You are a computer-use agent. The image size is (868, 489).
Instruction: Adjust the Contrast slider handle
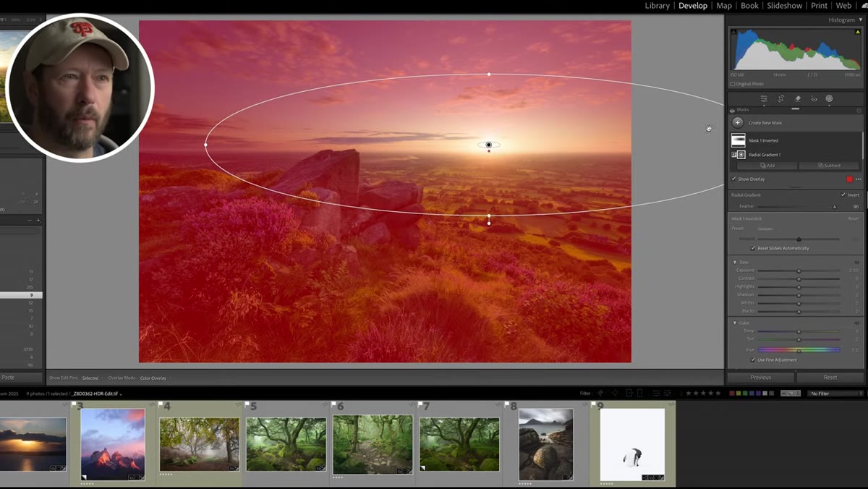[x=799, y=278]
